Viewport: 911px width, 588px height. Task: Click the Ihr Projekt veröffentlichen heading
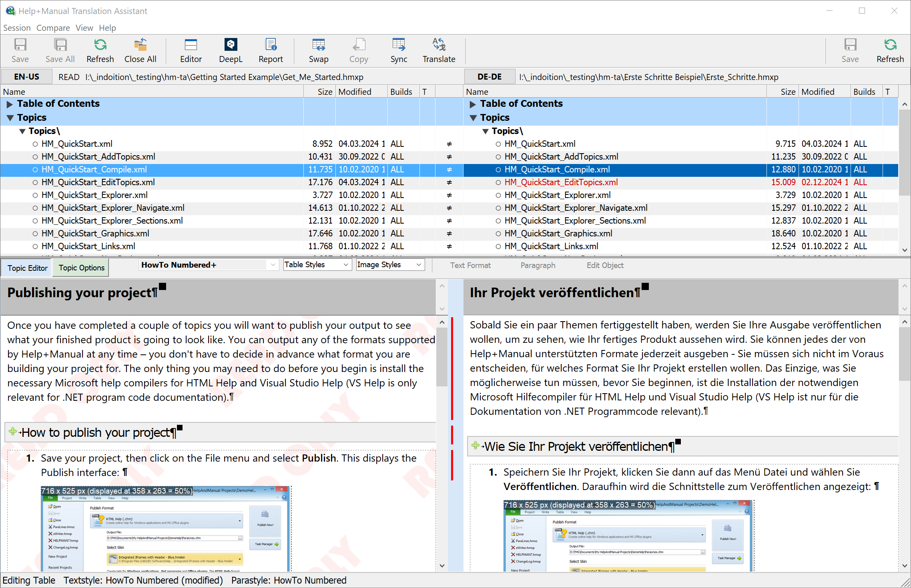[x=554, y=293]
